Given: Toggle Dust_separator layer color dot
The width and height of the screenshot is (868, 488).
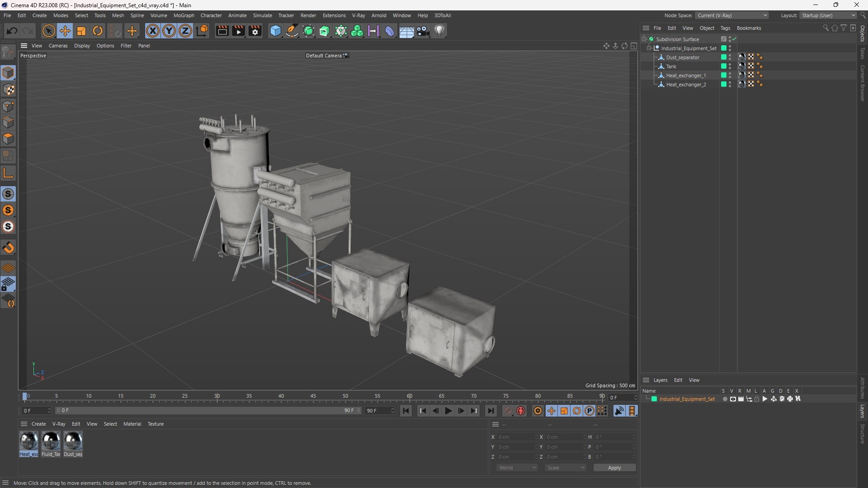Looking at the screenshot, I should pyautogui.click(x=723, y=57).
